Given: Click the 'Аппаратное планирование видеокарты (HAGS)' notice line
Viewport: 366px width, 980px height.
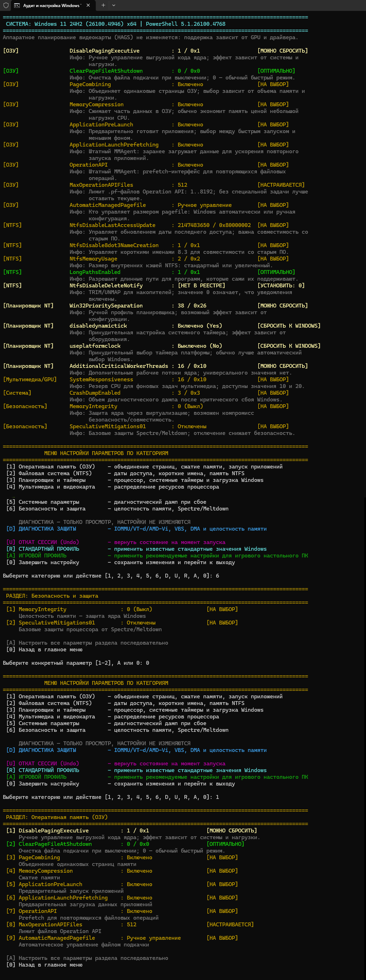Looking at the screenshot, I should click(150, 37).
